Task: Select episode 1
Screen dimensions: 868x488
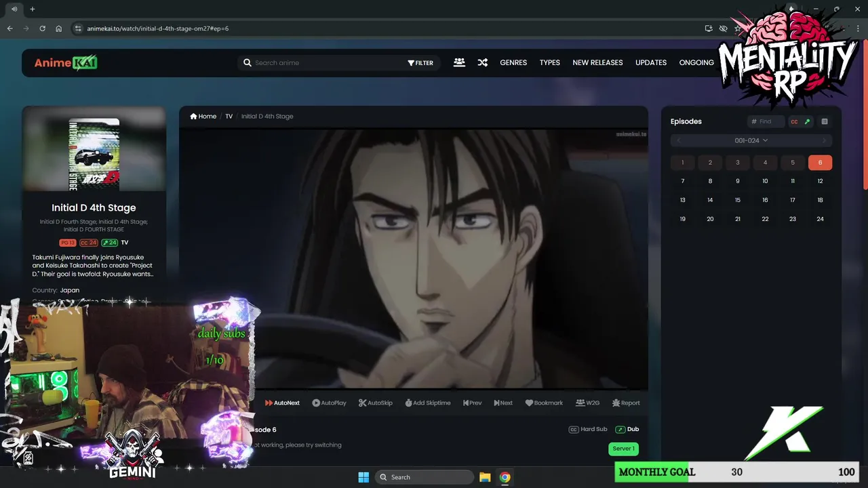Action: click(683, 163)
